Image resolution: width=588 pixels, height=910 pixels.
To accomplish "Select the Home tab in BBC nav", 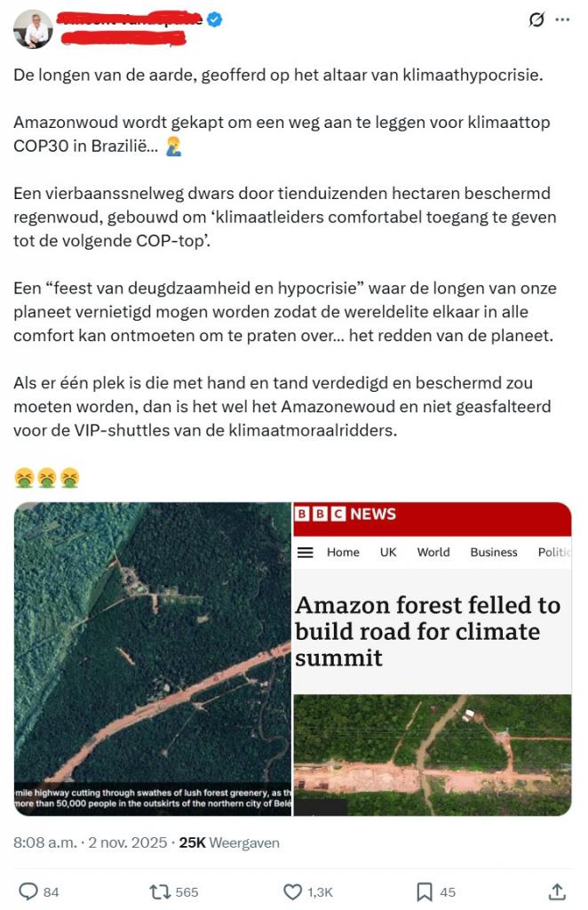I will [343, 552].
